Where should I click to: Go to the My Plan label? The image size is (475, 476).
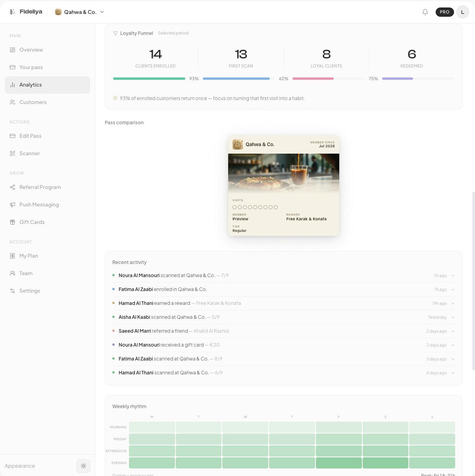(29, 256)
